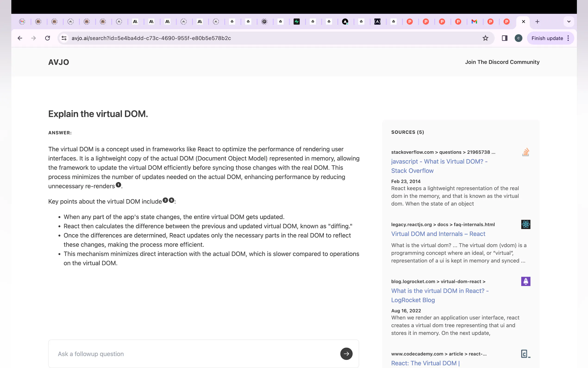The width and height of the screenshot is (588, 368).
Task: Click the React logo source favicon
Action: 525,224
